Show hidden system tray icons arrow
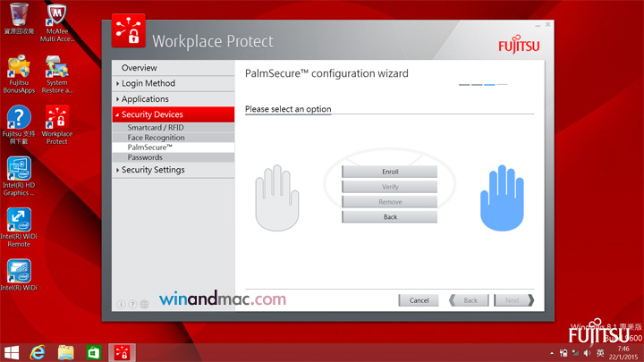Screen dimensions: 644x362 coord(552,353)
